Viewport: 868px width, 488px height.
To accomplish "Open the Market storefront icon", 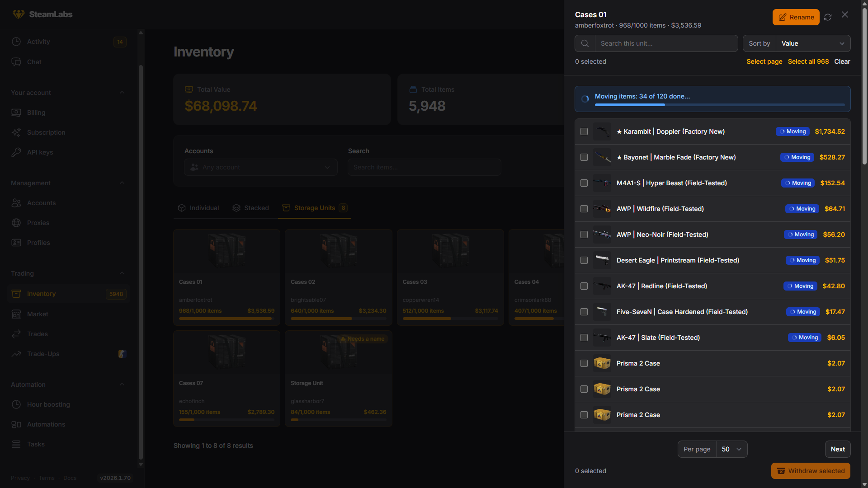I will (x=16, y=314).
